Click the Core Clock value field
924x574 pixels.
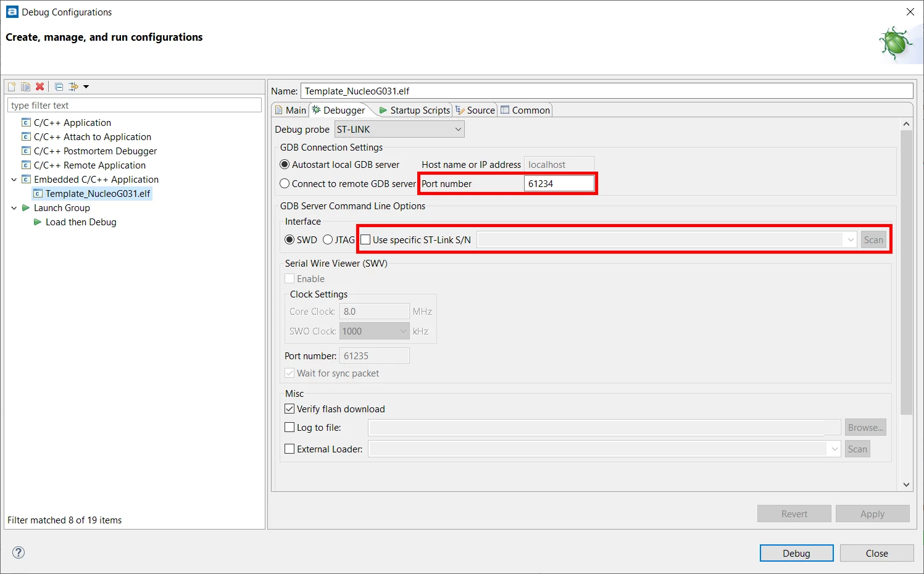click(374, 311)
